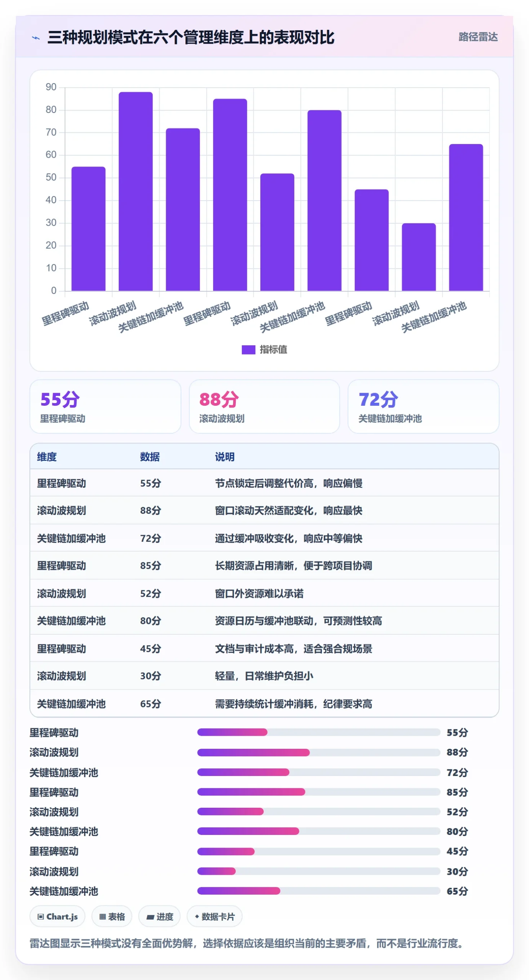Select the text 窗口外资源难以承诺
This screenshot has width=529, height=980.
click(259, 593)
